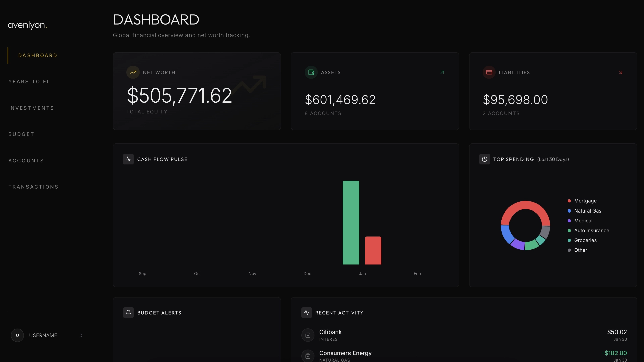The height and width of the screenshot is (362, 644).
Task: Toggle the Other spending category
Action: click(580, 250)
